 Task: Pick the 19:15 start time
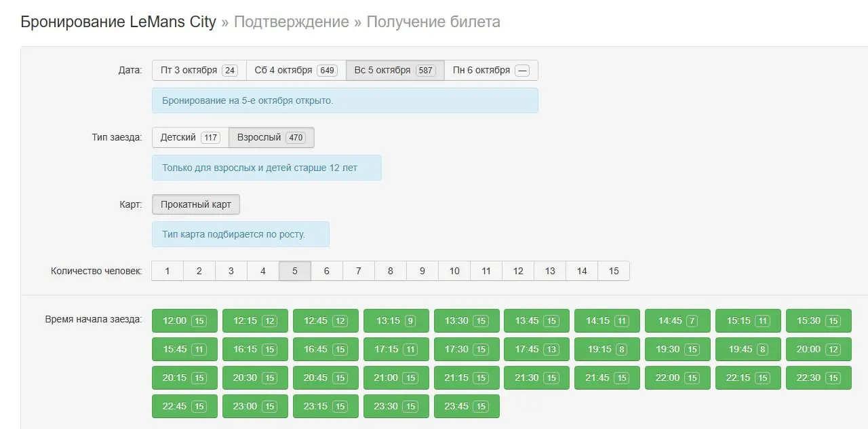coord(607,350)
